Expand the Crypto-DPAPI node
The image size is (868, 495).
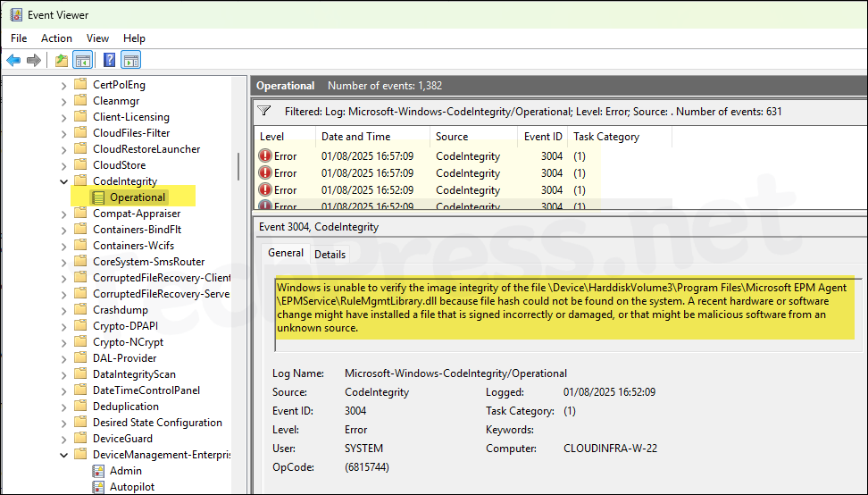click(63, 326)
